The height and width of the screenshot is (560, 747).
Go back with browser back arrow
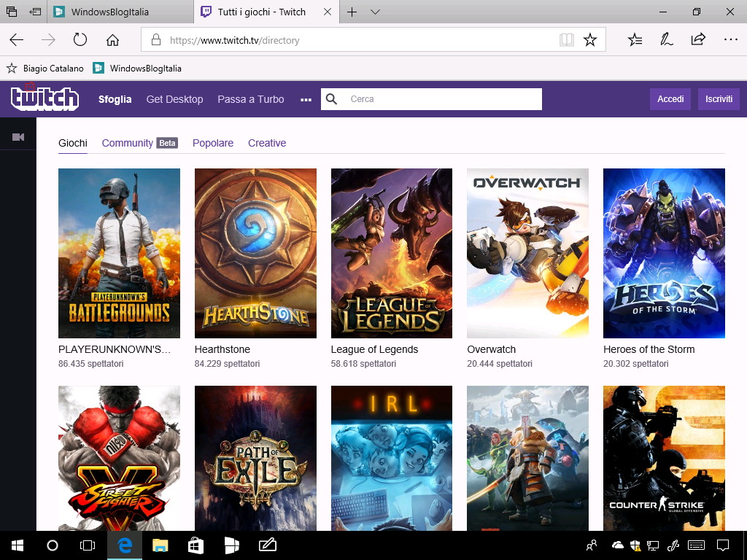17,40
